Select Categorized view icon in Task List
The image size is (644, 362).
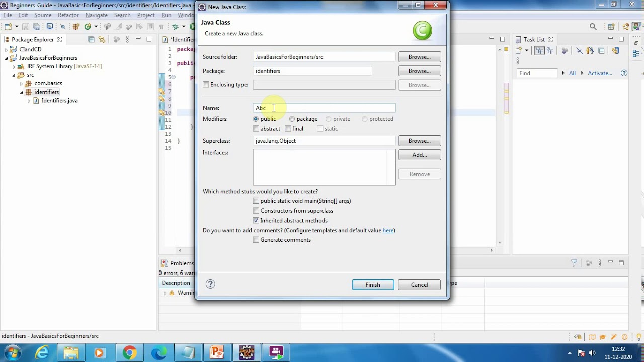pos(539,51)
